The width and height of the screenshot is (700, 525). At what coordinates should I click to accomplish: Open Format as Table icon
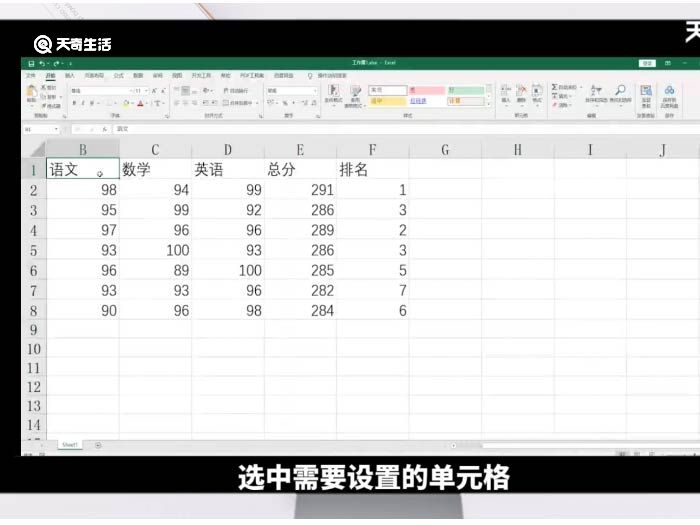[x=356, y=92]
